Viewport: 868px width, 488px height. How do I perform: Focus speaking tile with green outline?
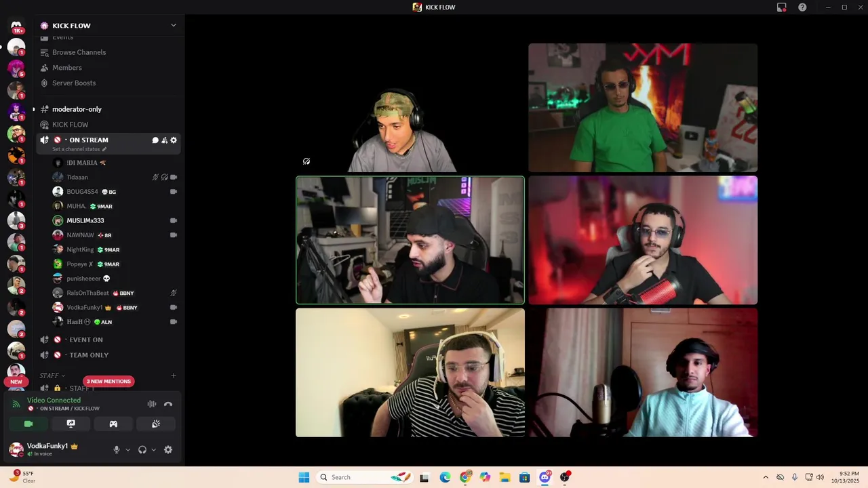pos(410,240)
